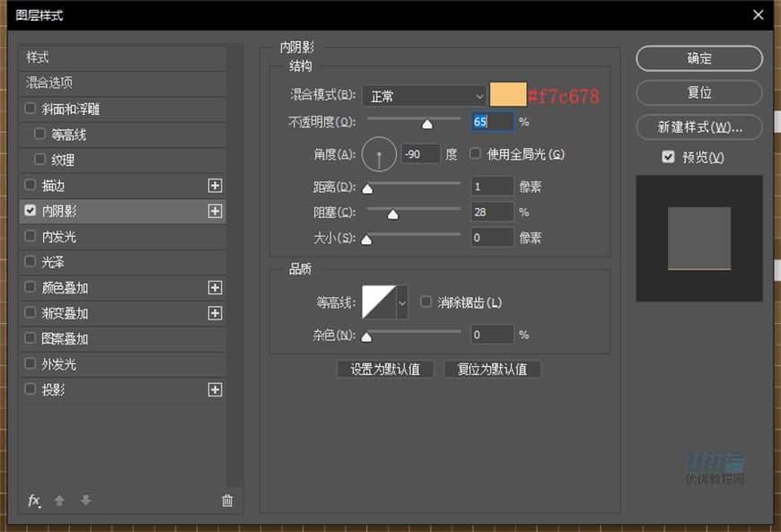Click the down arrow to move effect down
Image resolution: width=781 pixels, height=532 pixels.
pyautogui.click(x=85, y=501)
